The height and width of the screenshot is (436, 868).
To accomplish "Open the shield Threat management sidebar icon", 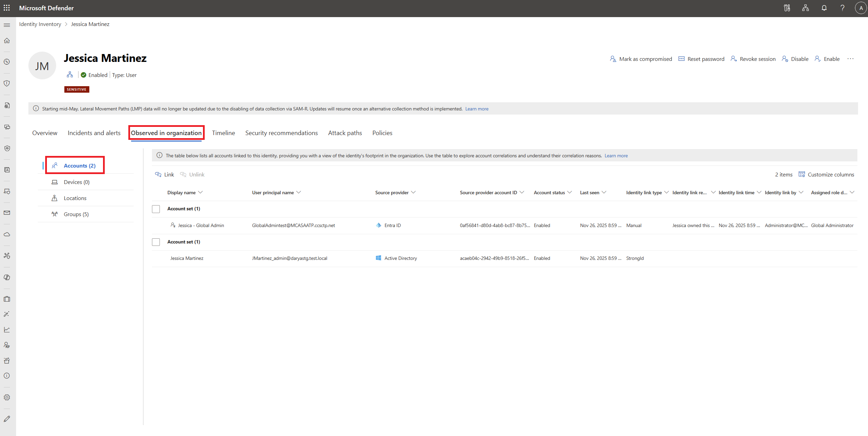I will click(7, 83).
